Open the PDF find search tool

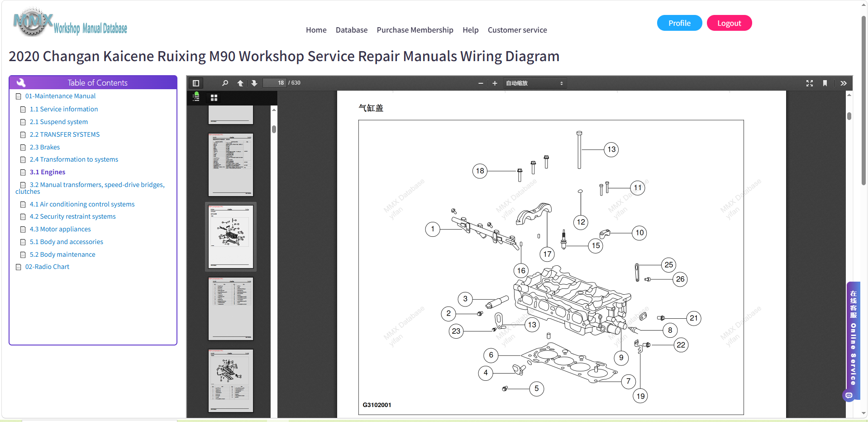pyautogui.click(x=225, y=83)
